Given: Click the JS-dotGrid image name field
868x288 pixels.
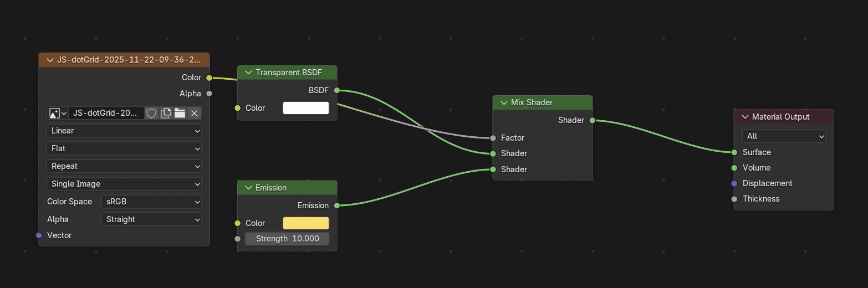Looking at the screenshot, I should click(105, 113).
